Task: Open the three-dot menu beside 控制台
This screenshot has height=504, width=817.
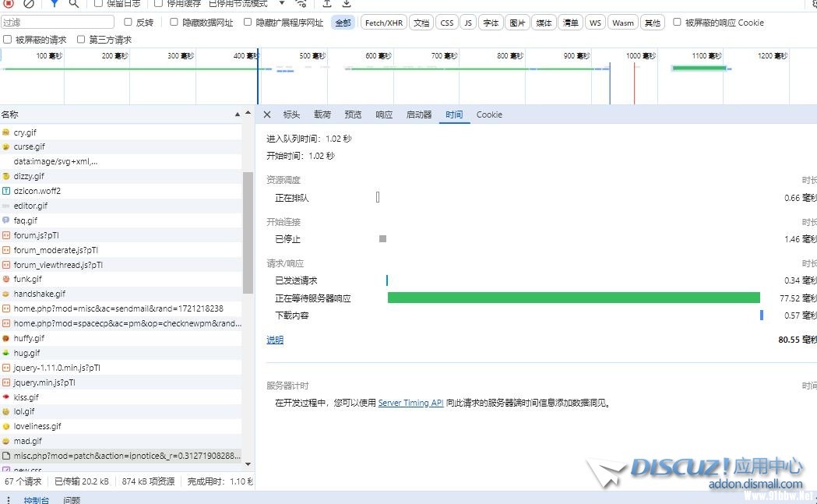Action: point(9,499)
